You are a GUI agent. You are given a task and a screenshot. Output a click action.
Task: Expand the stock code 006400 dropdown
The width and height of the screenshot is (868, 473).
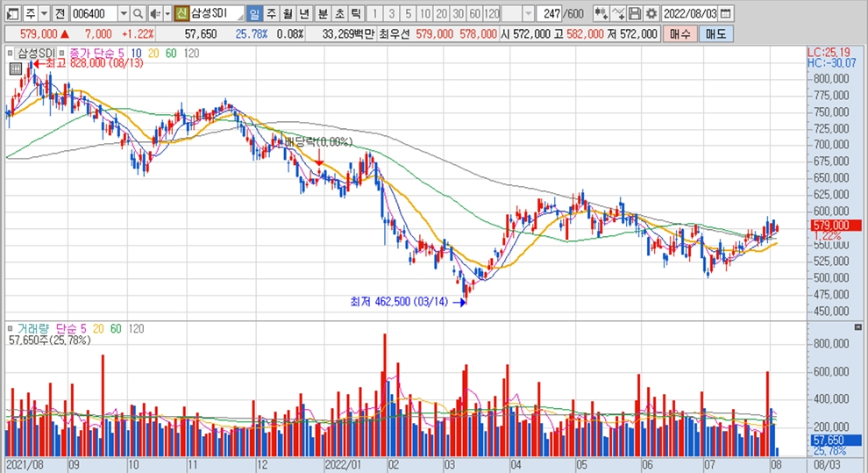point(123,14)
